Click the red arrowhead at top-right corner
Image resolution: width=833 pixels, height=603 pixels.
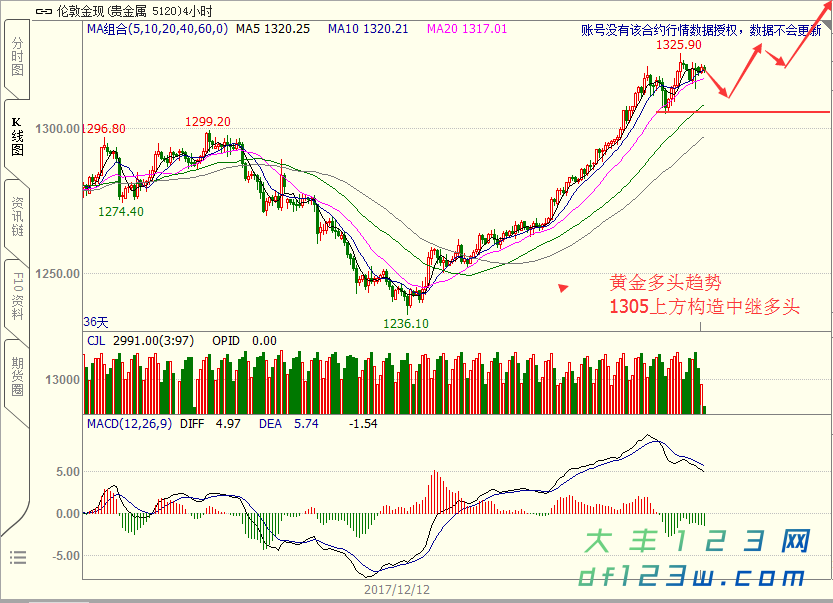coord(824,12)
